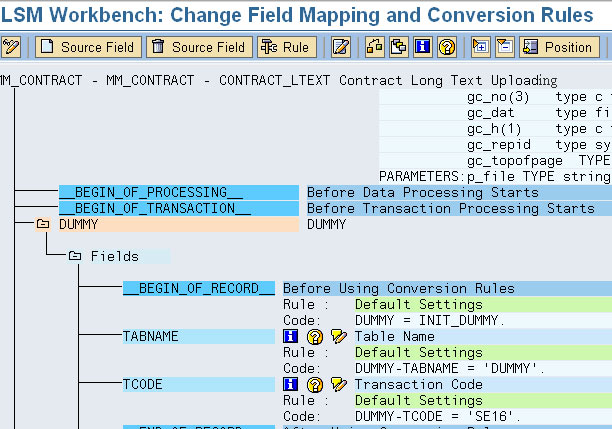
Task: Click 'Before Transaction Processing Starts' text
Action: [451, 208]
